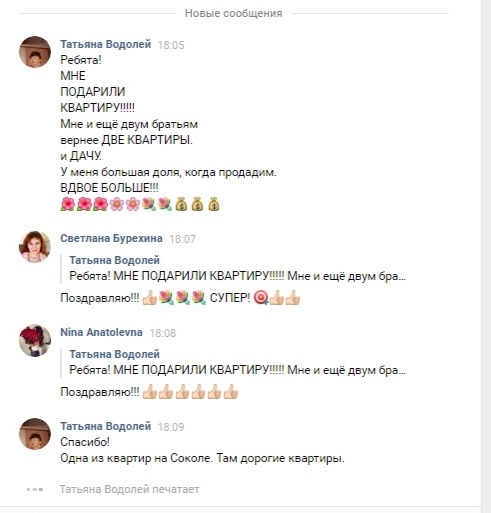
Task: Click the 18:08 message timestamp
Action: coord(163,333)
